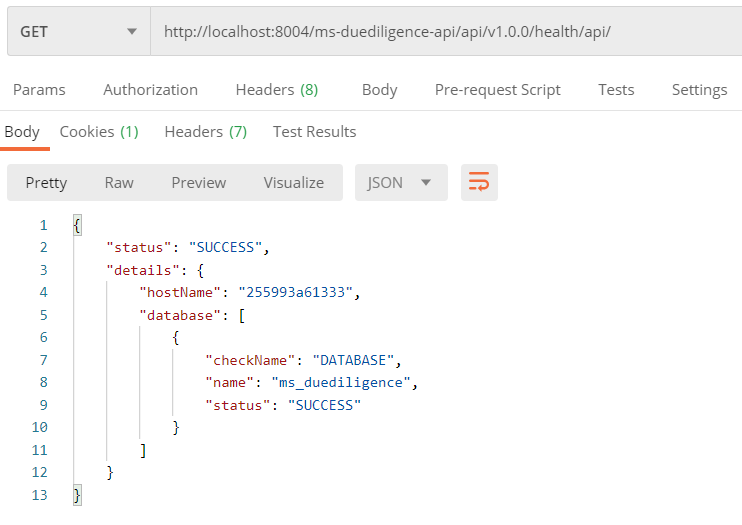Open the Test Results tab
742x525 pixels.
(x=314, y=131)
